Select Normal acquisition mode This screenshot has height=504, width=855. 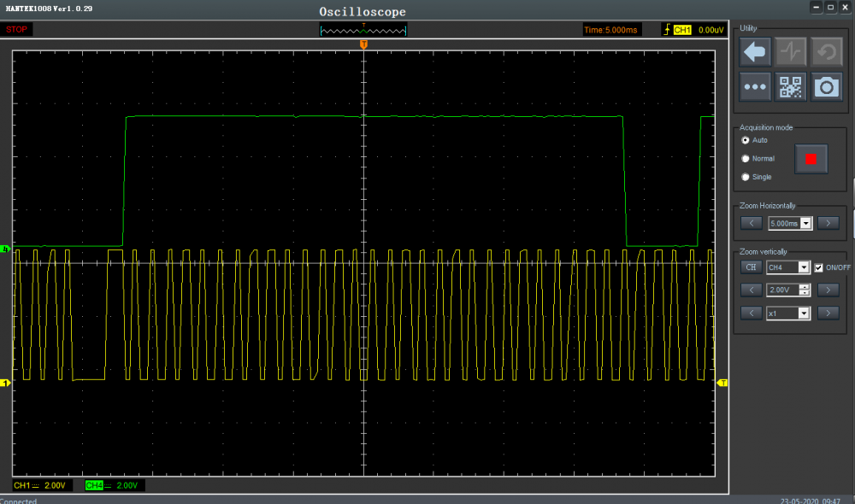coord(746,159)
